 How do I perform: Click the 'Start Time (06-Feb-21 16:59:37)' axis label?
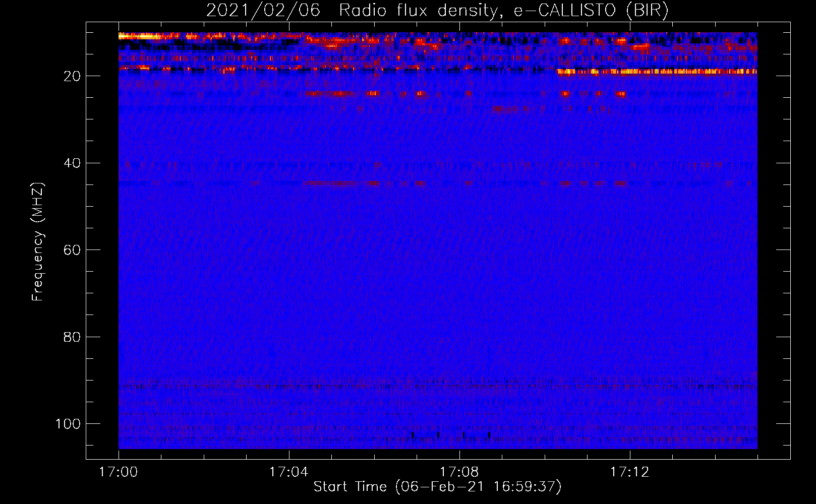(x=437, y=487)
